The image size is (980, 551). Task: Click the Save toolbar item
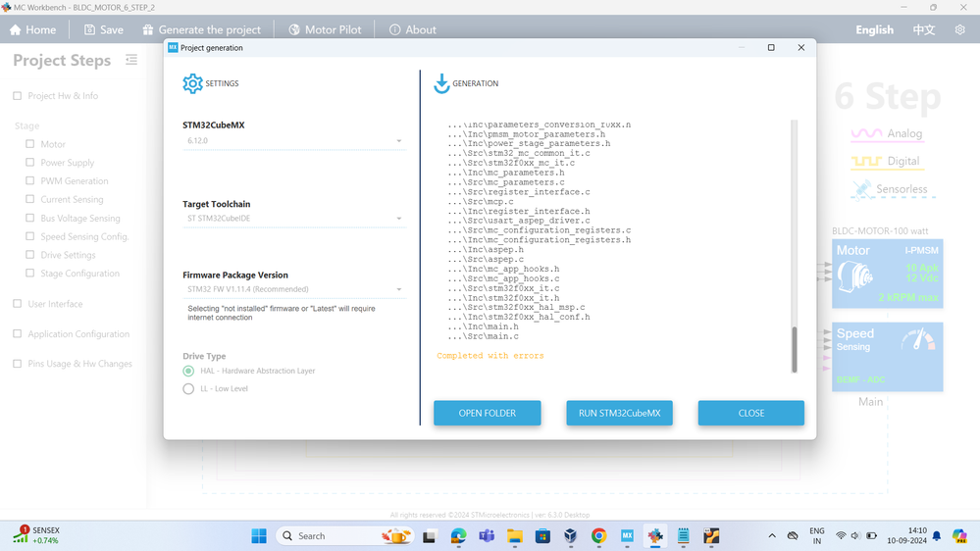[x=104, y=30]
